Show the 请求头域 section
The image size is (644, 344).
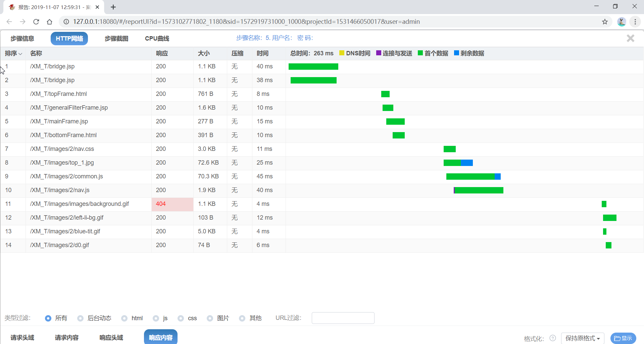pos(22,337)
